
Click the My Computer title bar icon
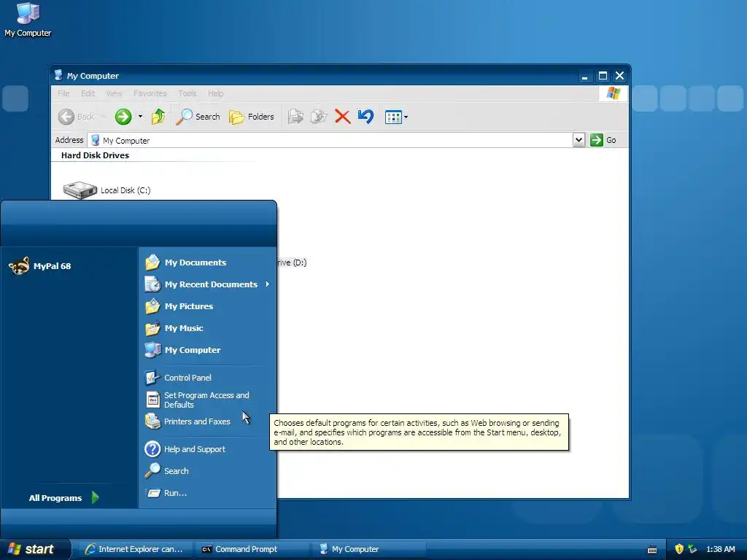[x=58, y=75]
